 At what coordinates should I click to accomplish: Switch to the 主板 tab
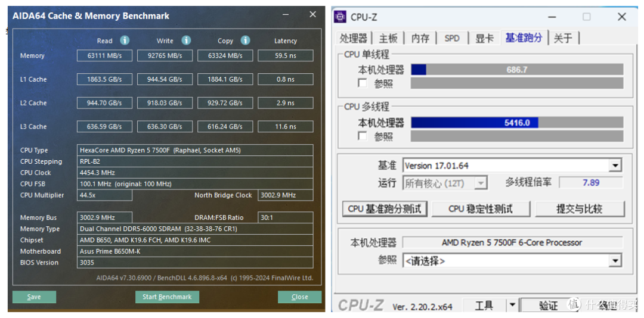pyautogui.click(x=388, y=38)
